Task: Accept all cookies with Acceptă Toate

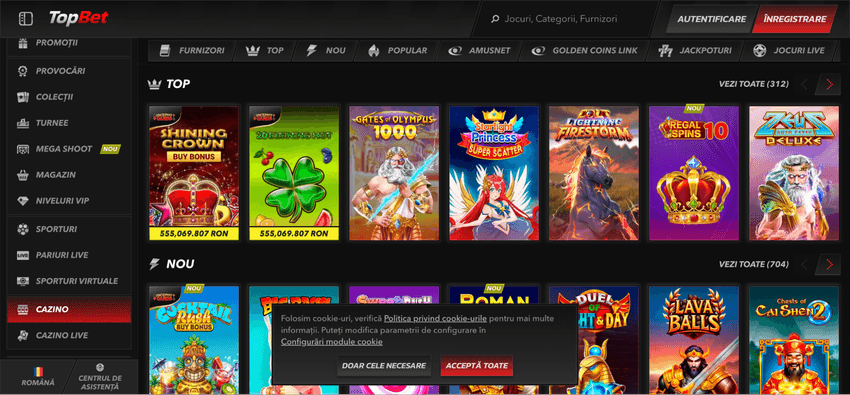Action: (476, 366)
